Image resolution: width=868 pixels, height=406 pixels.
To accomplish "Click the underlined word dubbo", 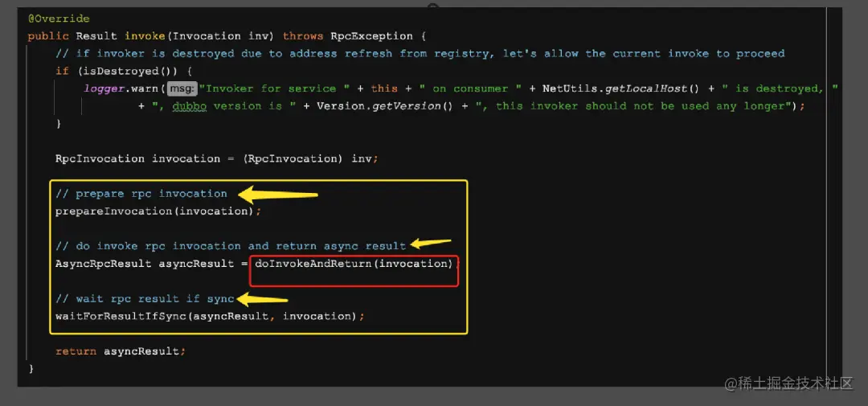I will coord(190,106).
